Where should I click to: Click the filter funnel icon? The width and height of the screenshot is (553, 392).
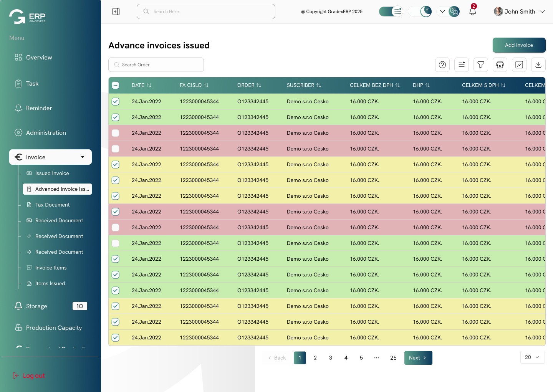[481, 65]
